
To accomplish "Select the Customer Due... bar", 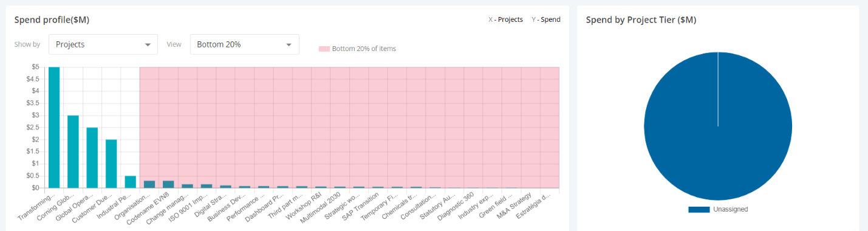I will coord(111,164).
